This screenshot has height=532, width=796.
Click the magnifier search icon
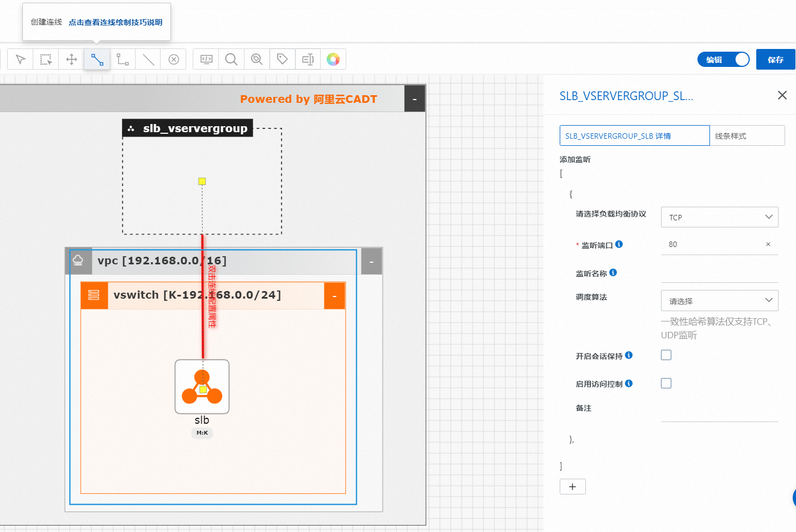231,59
